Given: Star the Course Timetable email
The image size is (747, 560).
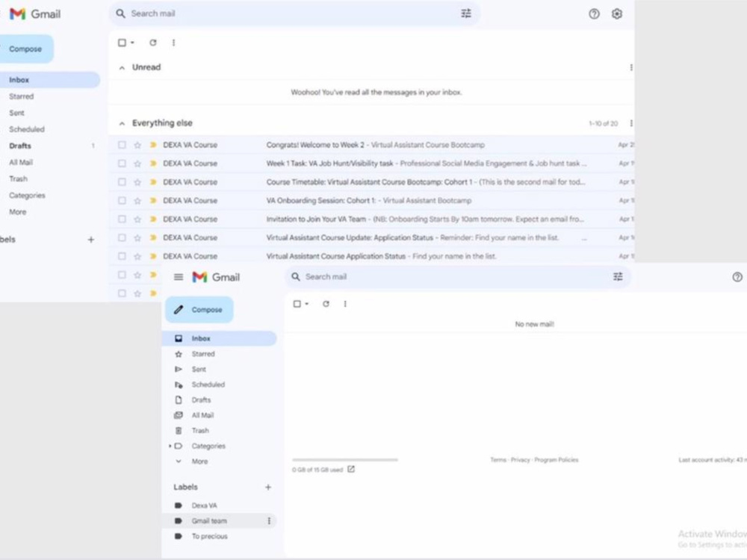Looking at the screenshot, I should pos(137,182).
